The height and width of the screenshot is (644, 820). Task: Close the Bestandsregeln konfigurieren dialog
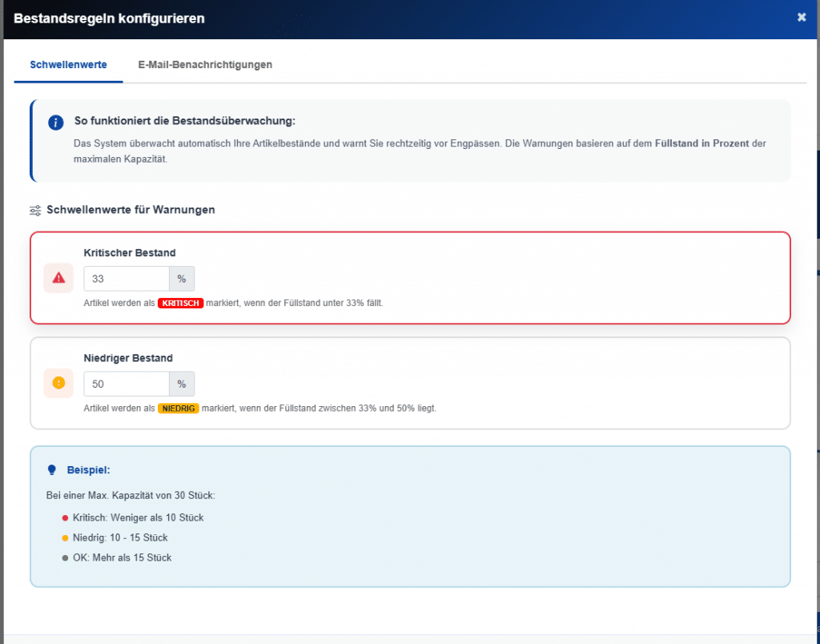click(801, 16)
